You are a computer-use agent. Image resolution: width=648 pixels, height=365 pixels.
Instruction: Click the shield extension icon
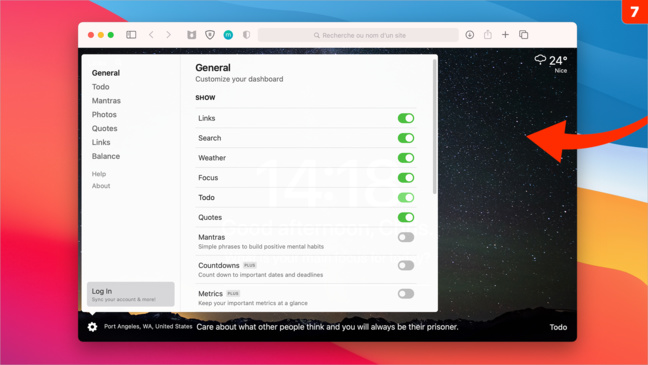pos(210,35)
